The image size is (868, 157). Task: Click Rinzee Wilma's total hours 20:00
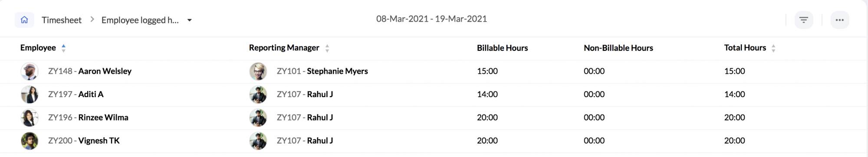tap(735, 118)
